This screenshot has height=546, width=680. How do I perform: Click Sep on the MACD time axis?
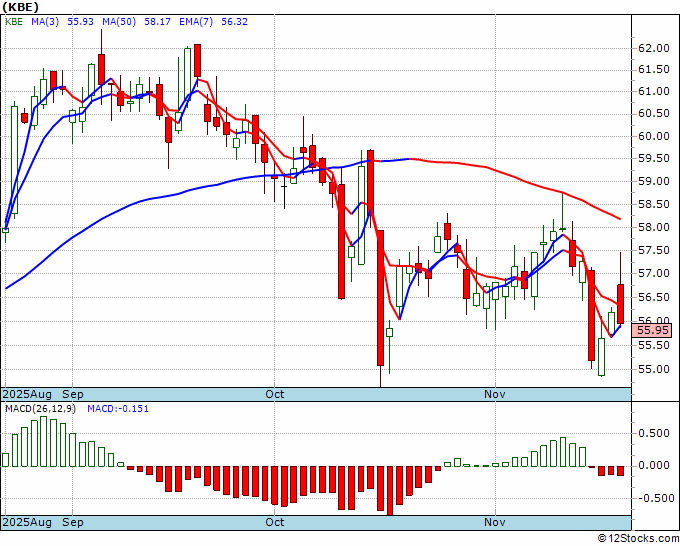click(x=73, y=522)
